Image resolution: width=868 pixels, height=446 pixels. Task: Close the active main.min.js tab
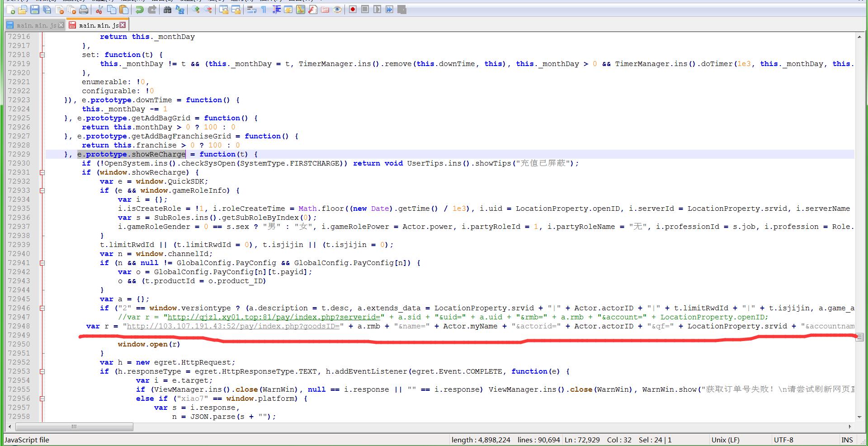[x=123, y=25]
